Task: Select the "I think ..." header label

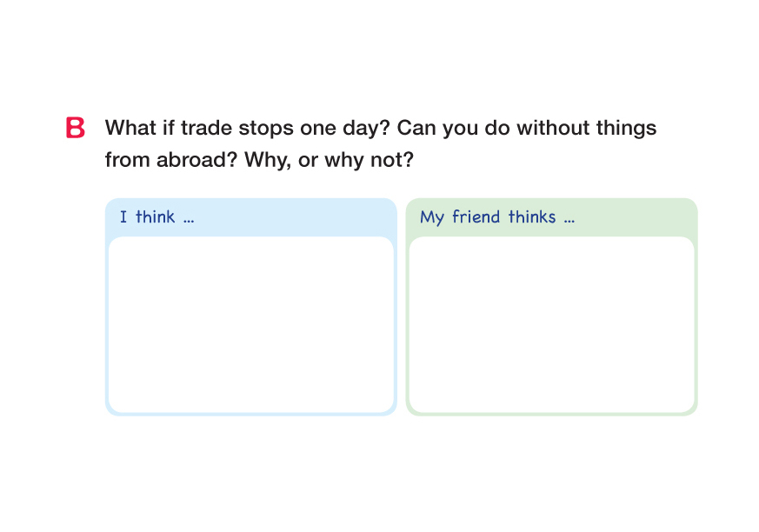Action: pos(156,217)
